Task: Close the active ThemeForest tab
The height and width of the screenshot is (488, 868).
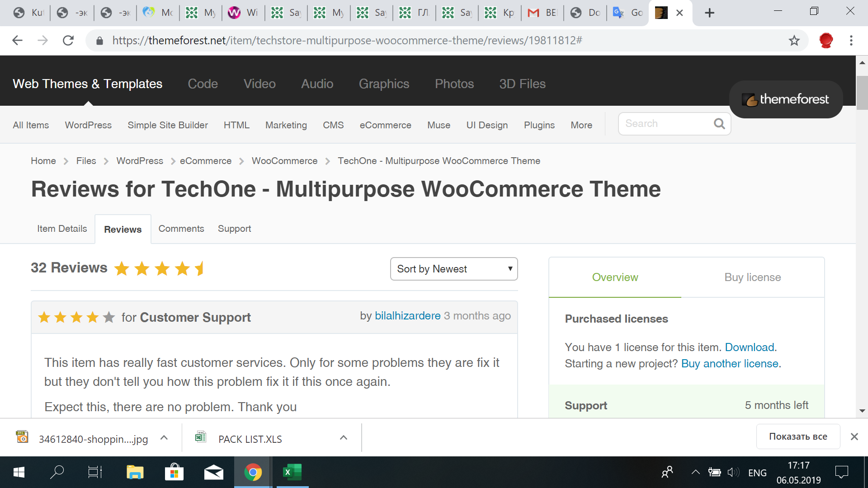Action: point(679,13)
